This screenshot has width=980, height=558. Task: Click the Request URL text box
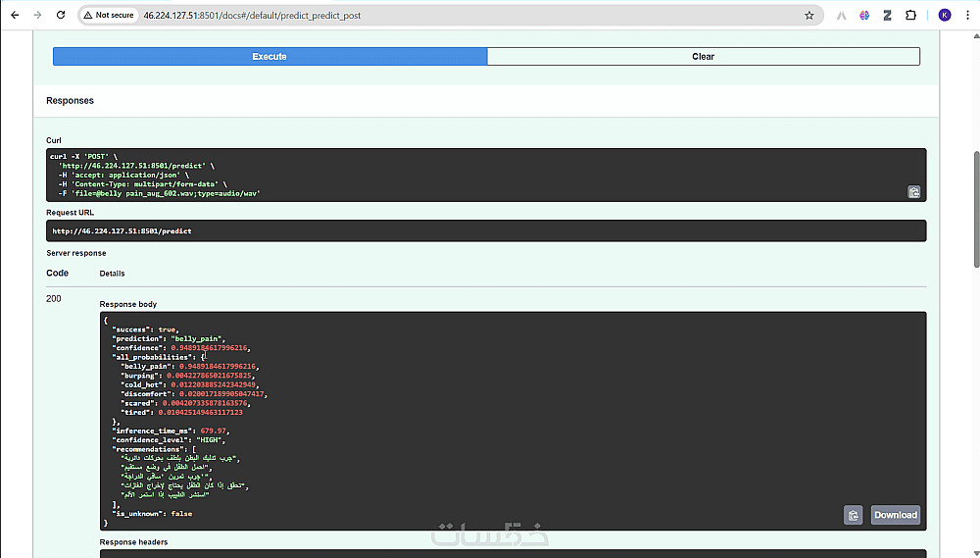pyautogui.click(x=485, y=230)
